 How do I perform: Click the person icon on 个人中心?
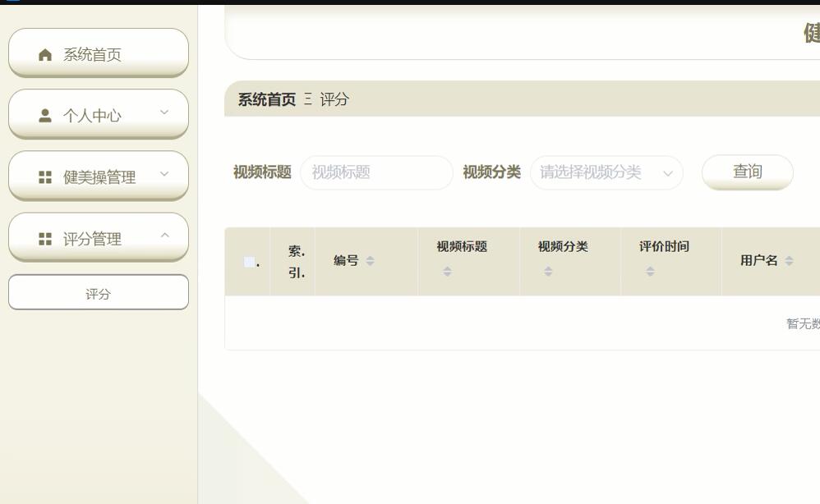click(44, 114)
